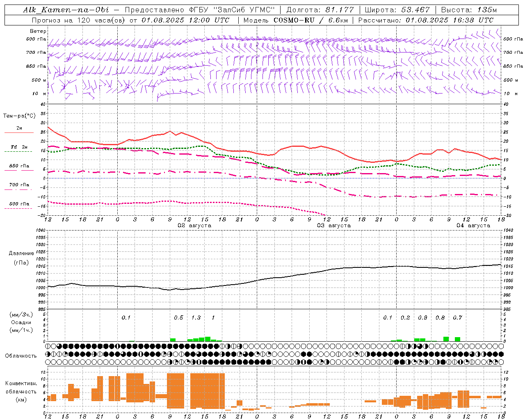
Task: Click the "(мм/3ч.)" precipitation unit label
Action: 21,315
